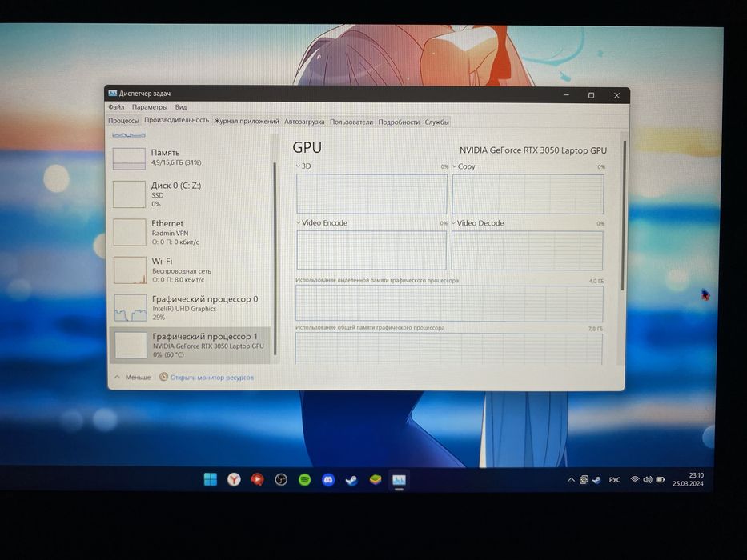This screenshot has height=560, width=747.
Task: Open the Windows Start menu
Action: (210, 479)
